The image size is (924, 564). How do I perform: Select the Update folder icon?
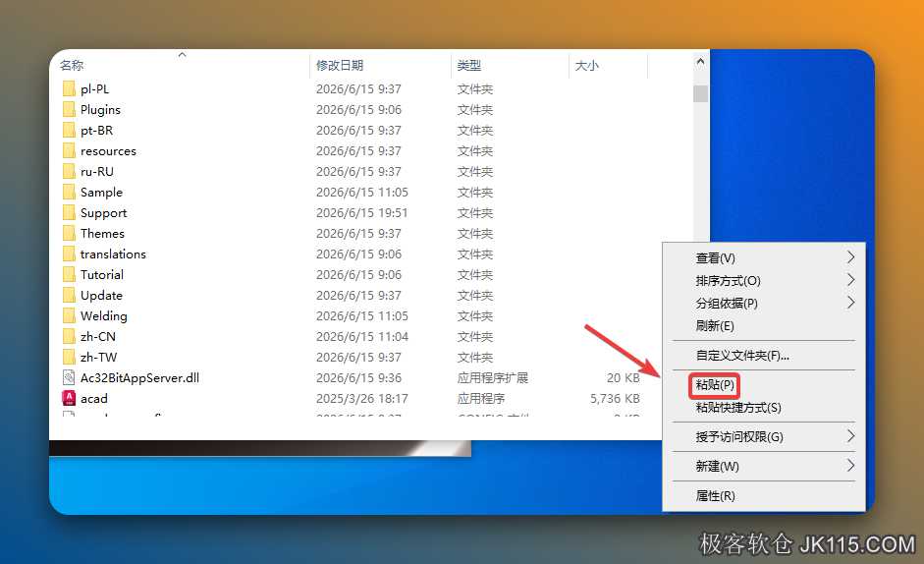(x=69, y=296)
